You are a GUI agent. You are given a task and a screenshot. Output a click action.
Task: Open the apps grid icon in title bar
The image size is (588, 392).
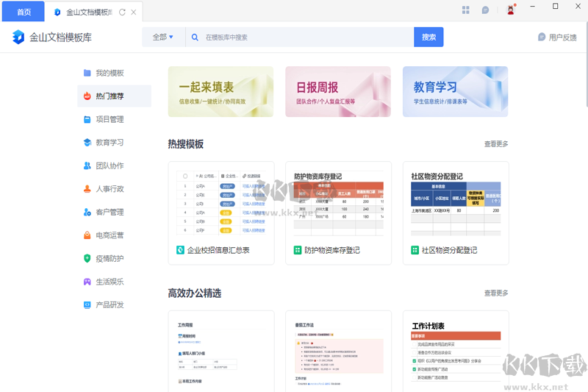click(466, 10)
